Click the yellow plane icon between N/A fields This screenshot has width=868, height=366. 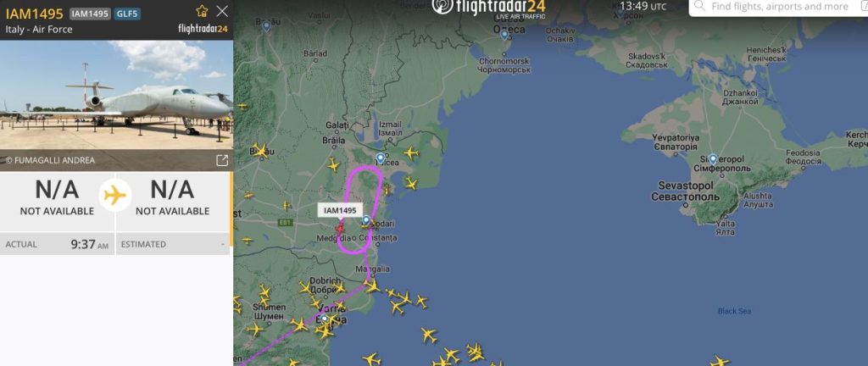[x=115, y=195]
